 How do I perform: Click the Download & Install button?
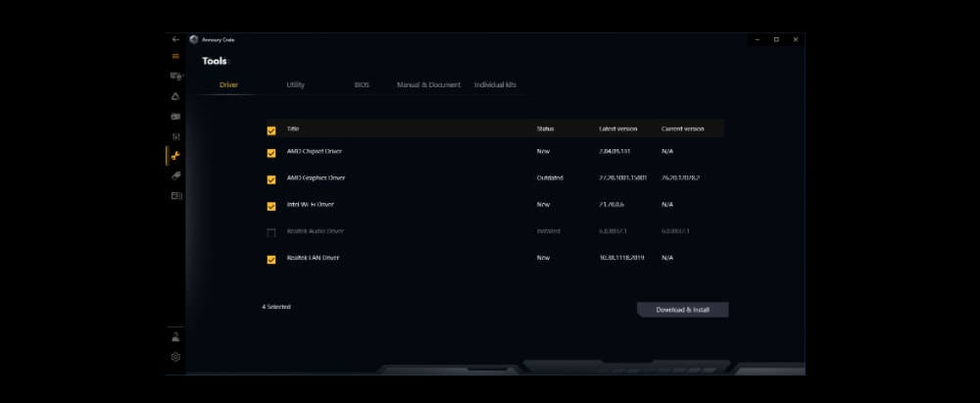[682, 310]
